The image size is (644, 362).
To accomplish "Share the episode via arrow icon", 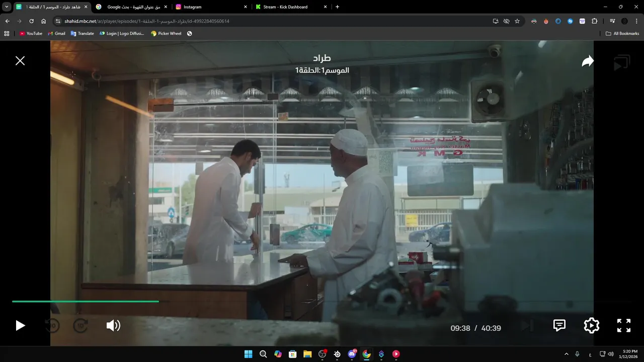I will coord(588,61).
